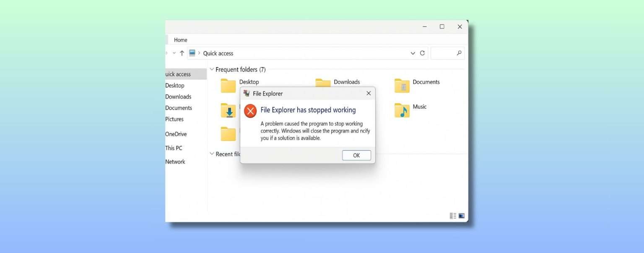Refresh the current folder view
644x253 pixels.
pyautogui.click(x=422, y=53)
